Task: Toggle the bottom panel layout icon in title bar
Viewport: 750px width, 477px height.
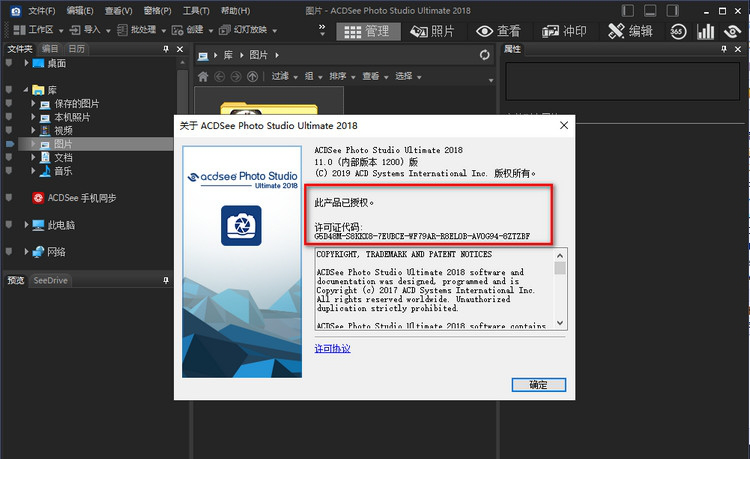Action: [650, 11]
